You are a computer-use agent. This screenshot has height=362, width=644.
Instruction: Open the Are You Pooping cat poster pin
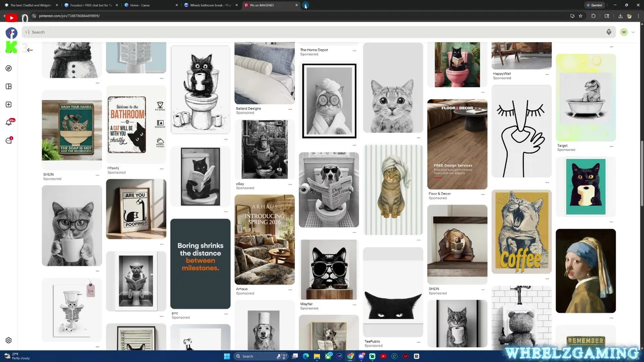(x=136, y=209)
